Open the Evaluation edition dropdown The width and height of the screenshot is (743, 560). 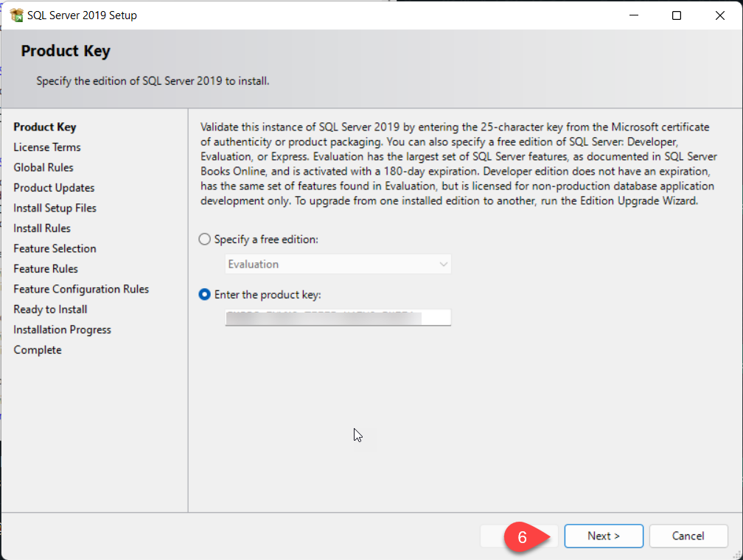pyautogui.click(x=338, y=265)
